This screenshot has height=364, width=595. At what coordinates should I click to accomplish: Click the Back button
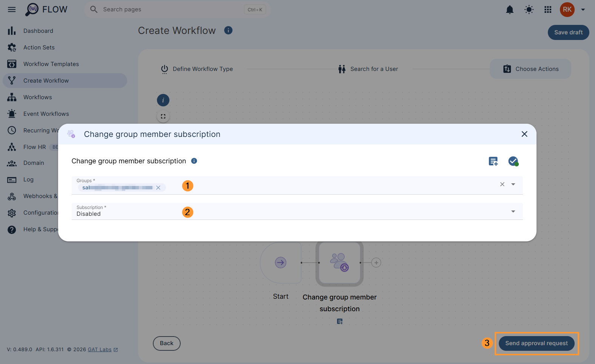[x=166, y=343]
